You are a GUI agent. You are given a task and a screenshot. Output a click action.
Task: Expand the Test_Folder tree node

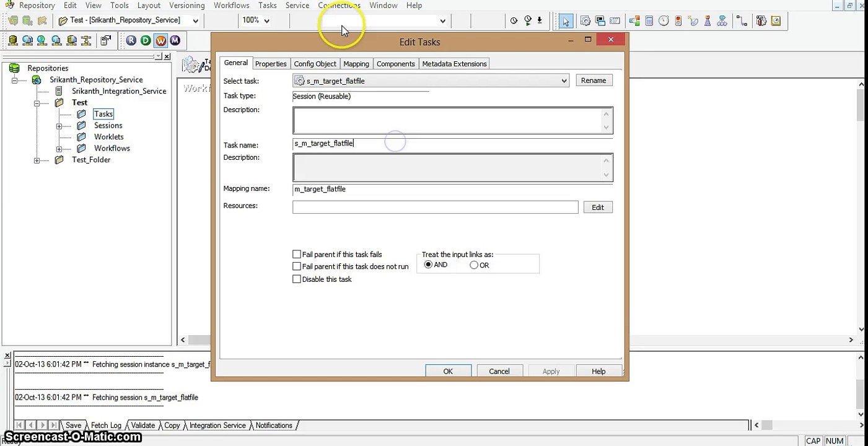[37, 160]
